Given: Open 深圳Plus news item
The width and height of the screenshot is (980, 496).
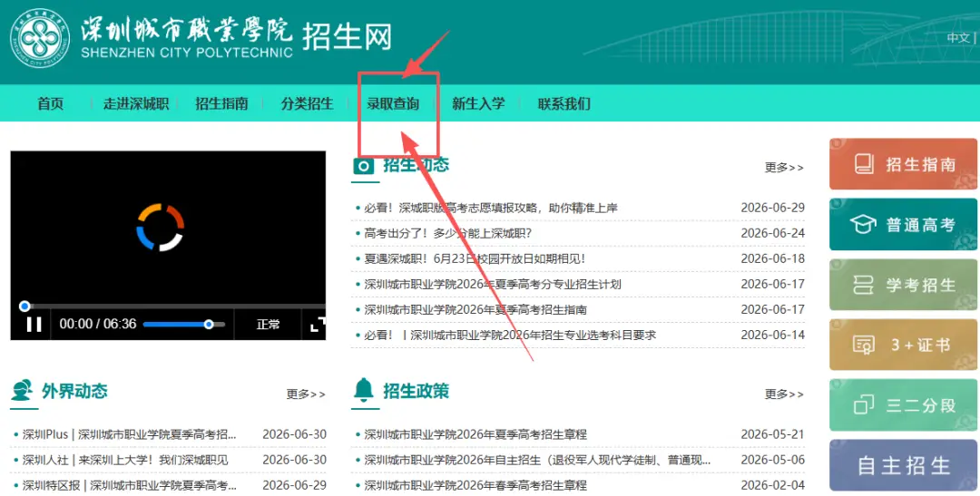Looking at the screenshot, I should point(130,434).
